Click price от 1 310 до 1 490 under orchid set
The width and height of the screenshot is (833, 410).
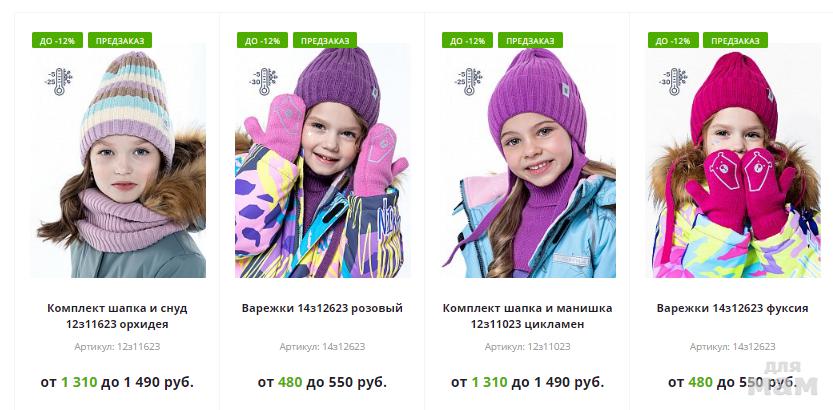click(117, 382)
